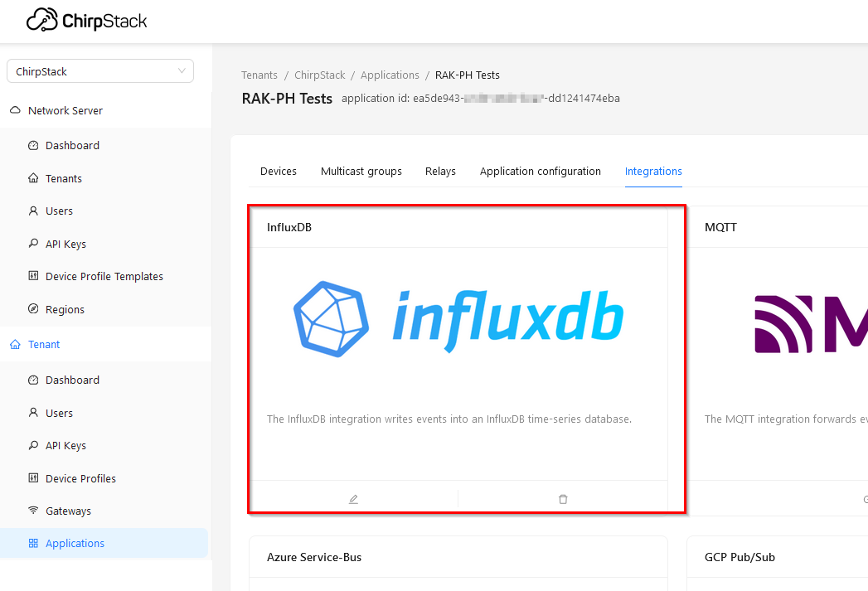Click the InfluxDB logo image
This screenshot has width=868, height=591.
[458, 317]
